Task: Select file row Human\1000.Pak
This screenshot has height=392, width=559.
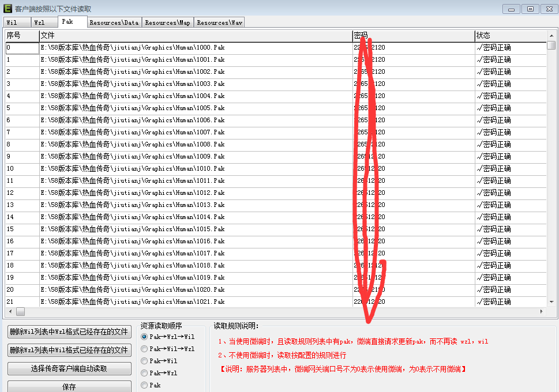Action: point(276,48)
